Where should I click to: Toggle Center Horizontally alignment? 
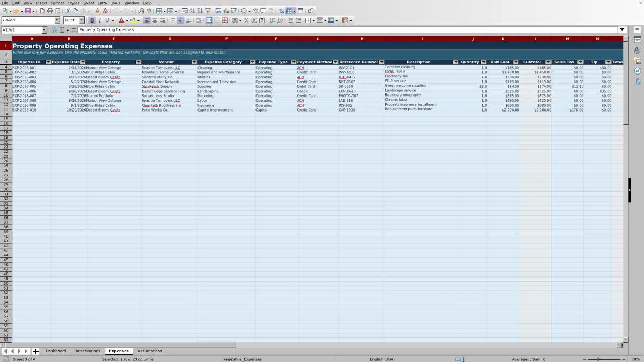coord(155,20)
